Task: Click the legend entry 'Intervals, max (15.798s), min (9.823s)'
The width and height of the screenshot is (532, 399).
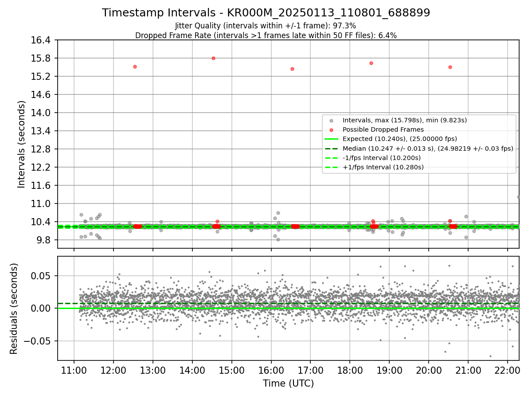Action: (x=405, y=120)
